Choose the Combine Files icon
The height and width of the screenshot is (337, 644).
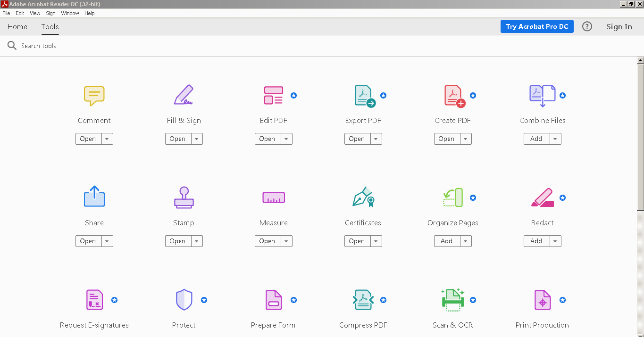543,96
